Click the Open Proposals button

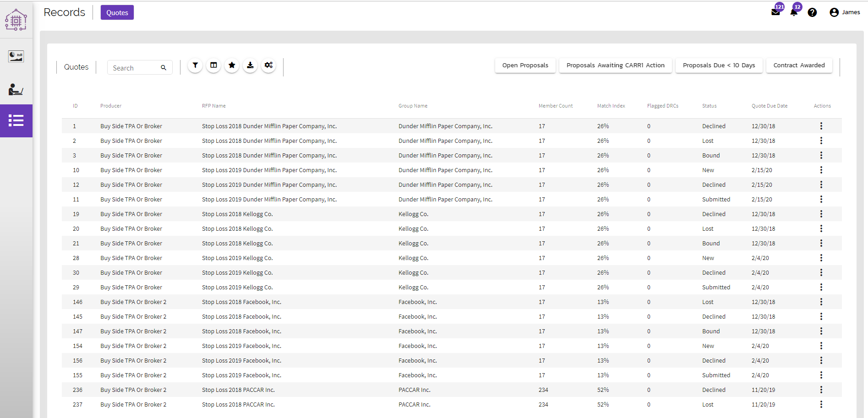[525, 65]
